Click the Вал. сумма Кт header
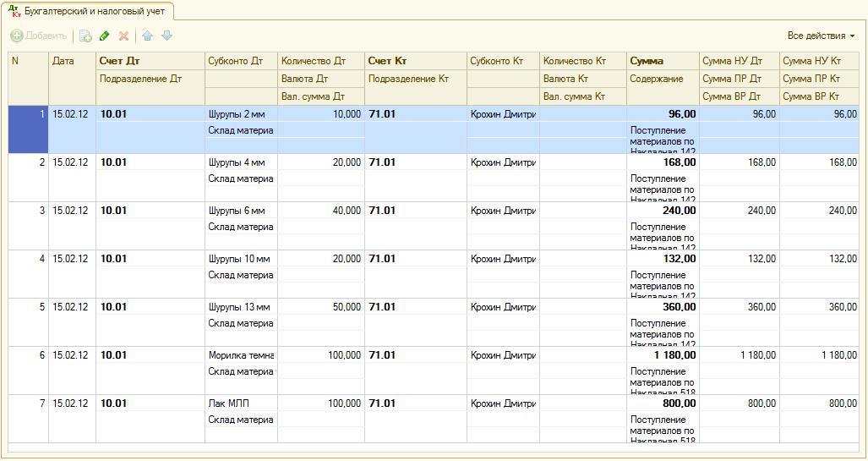The height and width of the screenshot is (461, 868). tap(583, 96)
